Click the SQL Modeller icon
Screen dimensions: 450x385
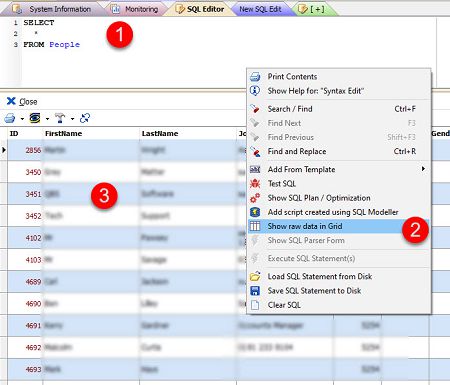(255, 212)
